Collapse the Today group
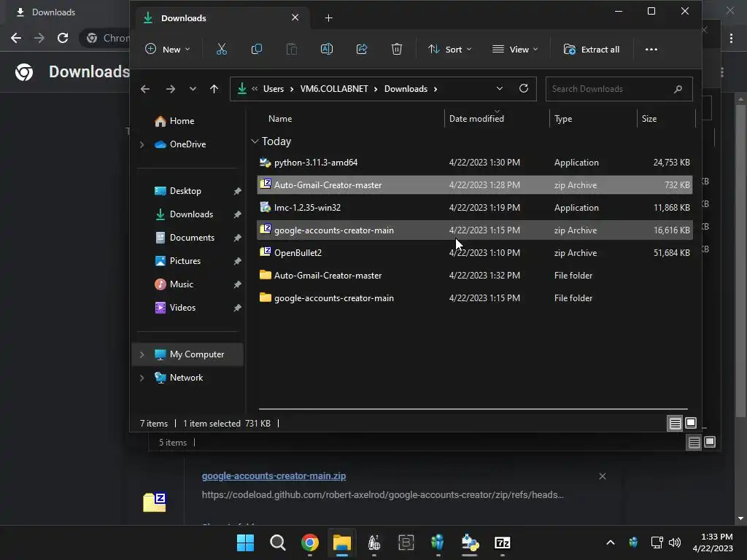The height and width of the screenshot is (560, 747). click(255, 141)
